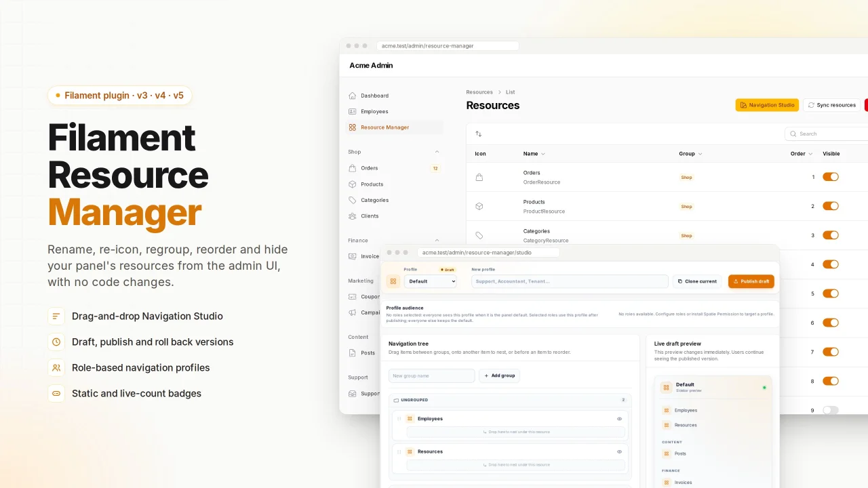868x488 pixels.
Task: Toggle the Visible switch for order 8
Action: coord(831,381)
